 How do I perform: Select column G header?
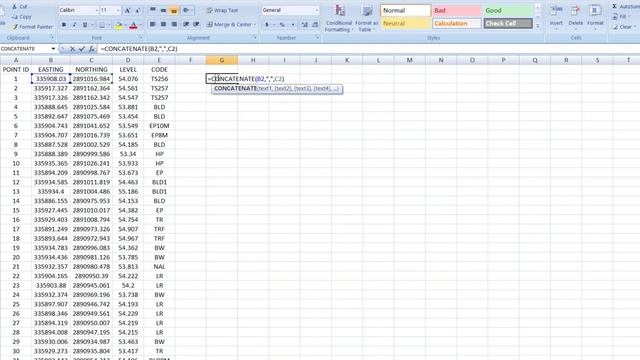click(x=222, y=60)
